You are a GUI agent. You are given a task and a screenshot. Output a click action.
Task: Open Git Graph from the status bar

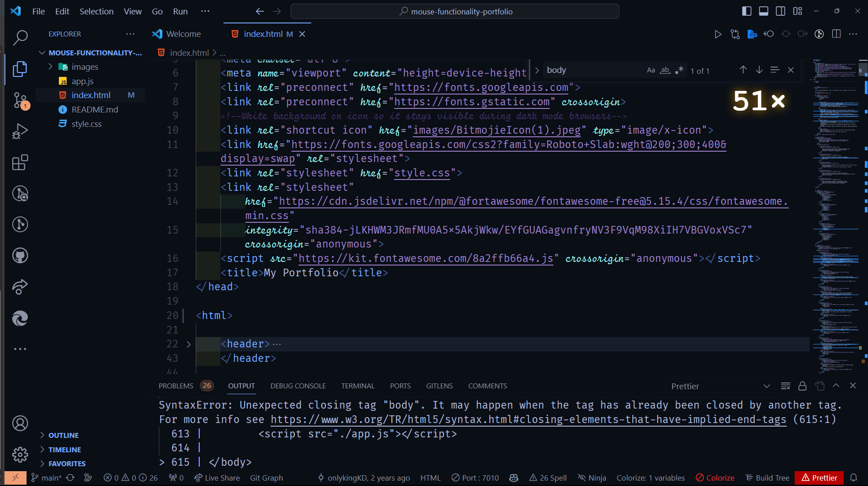coord(266,477)
